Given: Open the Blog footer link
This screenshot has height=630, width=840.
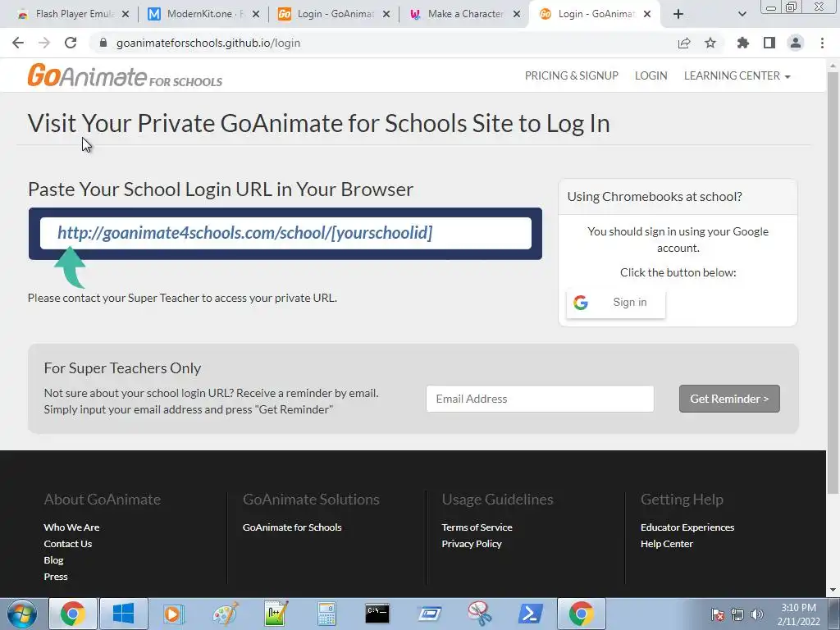Looking at the screenshot, I should [53, 559].
